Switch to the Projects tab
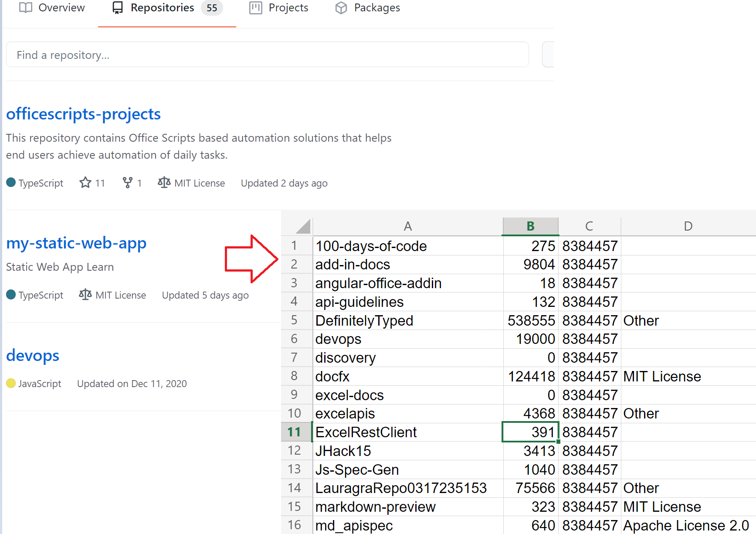756x534 pixels. [x=288, y=7]
